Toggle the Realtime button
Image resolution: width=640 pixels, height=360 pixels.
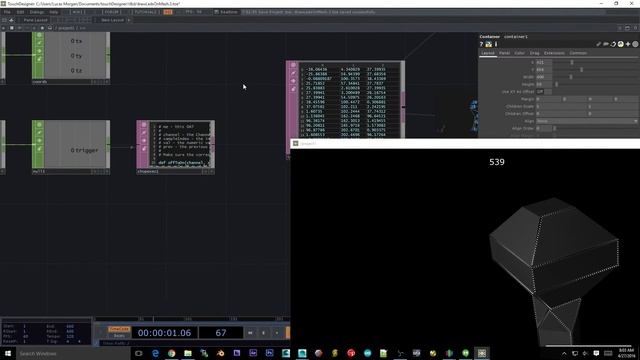225,12
